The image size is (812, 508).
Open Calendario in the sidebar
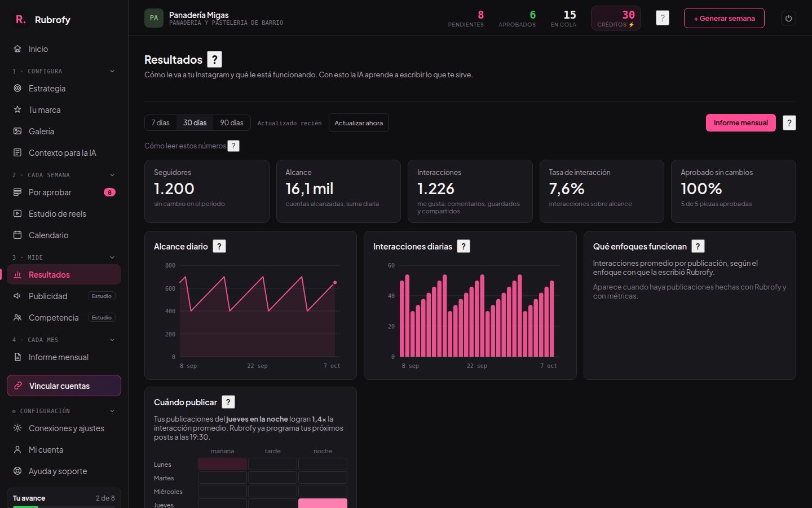(x=64, y=235)
